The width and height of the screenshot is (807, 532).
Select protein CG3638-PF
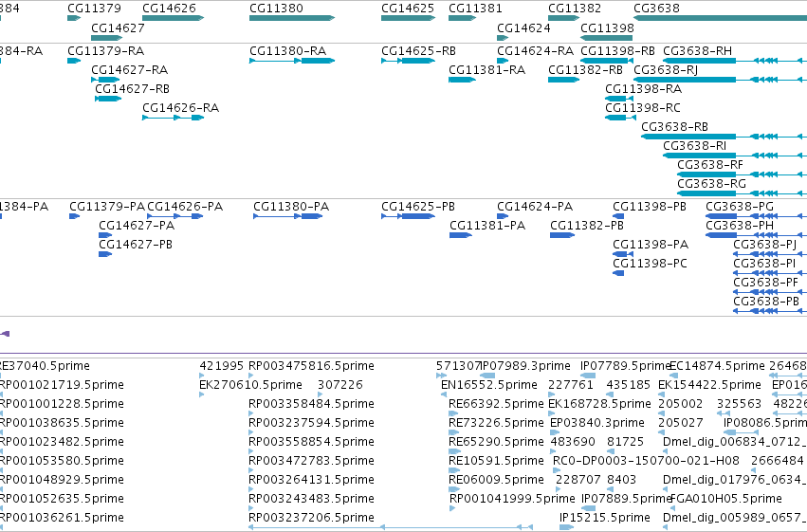click(770, 292)
